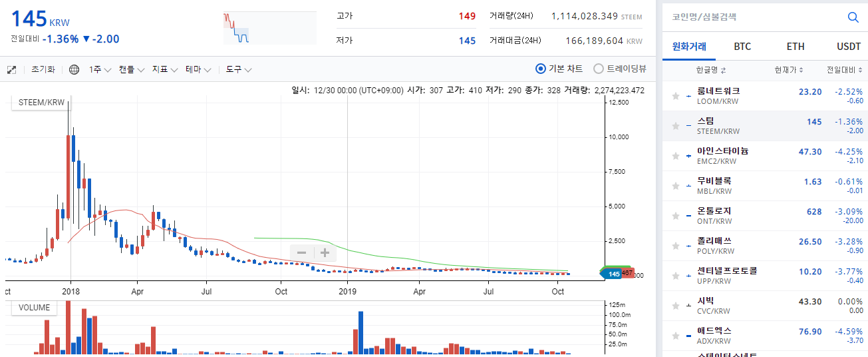
Task: Open the 테마 theme dropdown
Action: click(x=198, y=70)
